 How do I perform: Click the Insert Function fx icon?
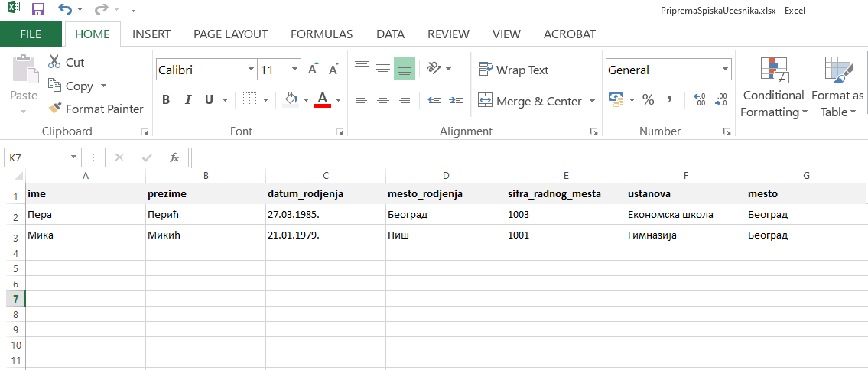pos(174,157)
